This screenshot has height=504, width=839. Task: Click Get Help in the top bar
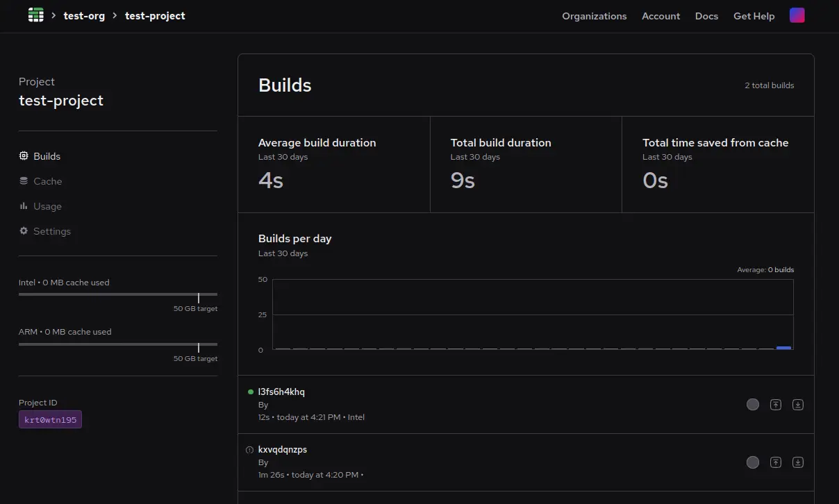point(754,16)
